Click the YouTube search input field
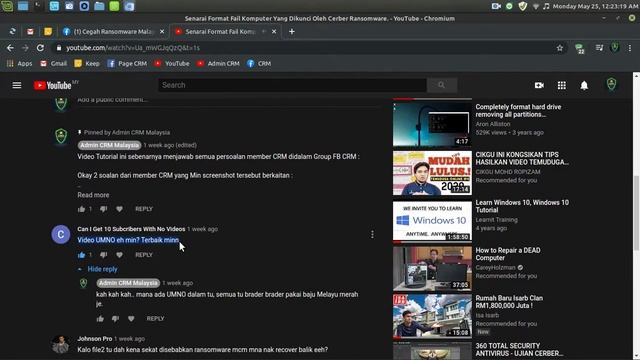This screenshot has width=640, height=360. (292, 85)
